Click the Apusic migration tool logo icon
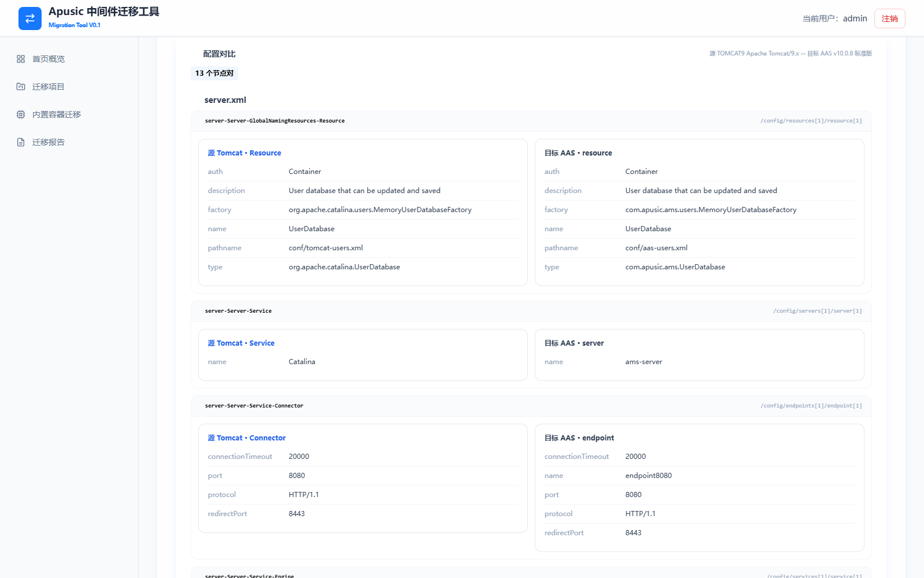The image size is (924, 578). tap(30, 18)
